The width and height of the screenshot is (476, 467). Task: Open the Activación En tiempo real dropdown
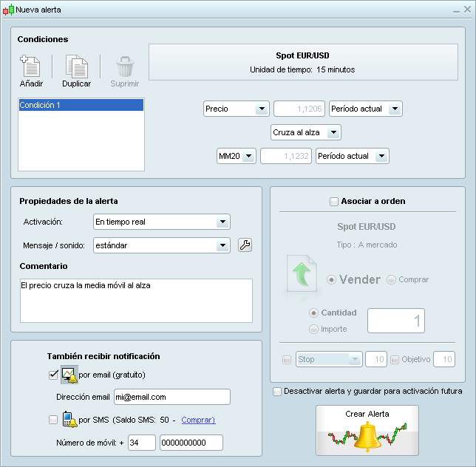161,222
